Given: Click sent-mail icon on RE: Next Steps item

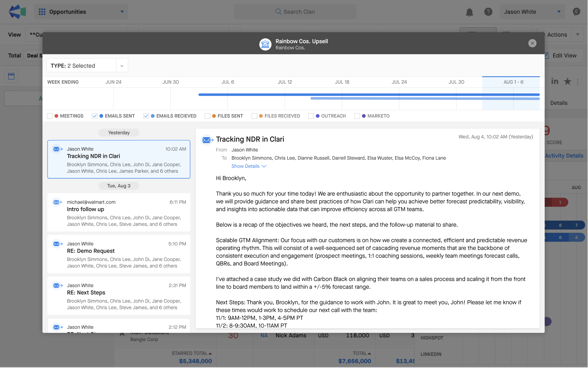Looking at the screenshot, I should point(57,286).
